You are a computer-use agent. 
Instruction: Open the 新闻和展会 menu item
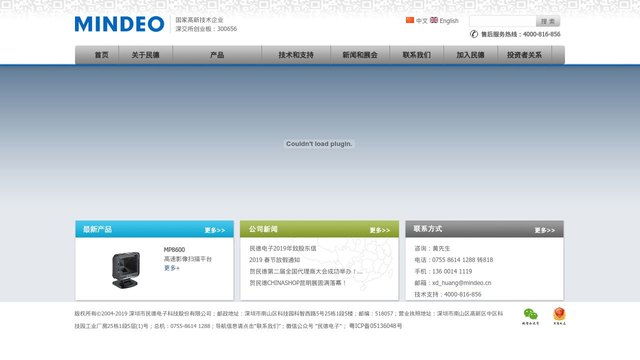360,55
